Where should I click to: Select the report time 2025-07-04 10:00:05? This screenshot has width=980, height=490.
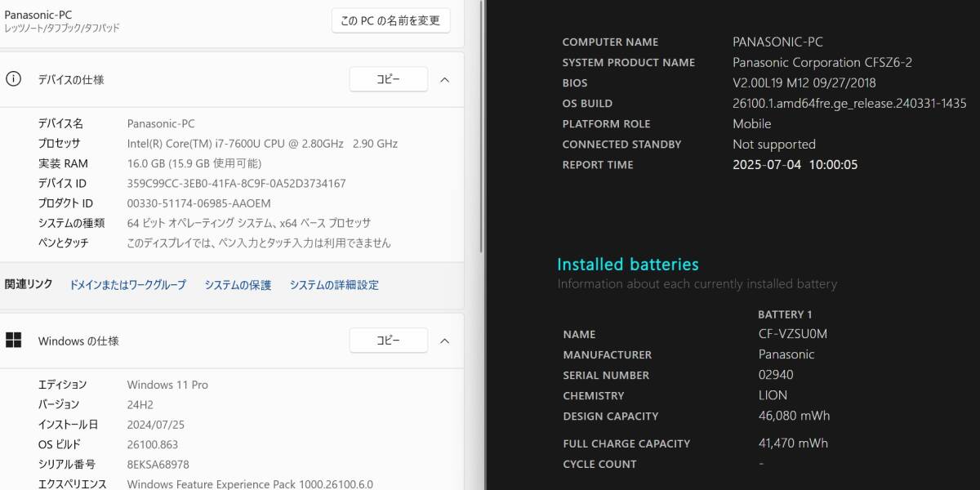point(795,164)
